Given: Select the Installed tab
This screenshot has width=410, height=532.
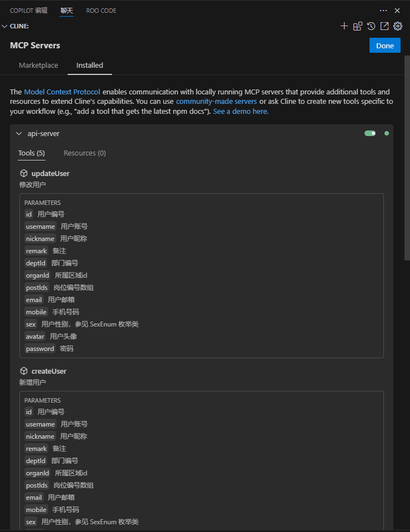Looking at the screenshot, I should click(x=90, y=65).
